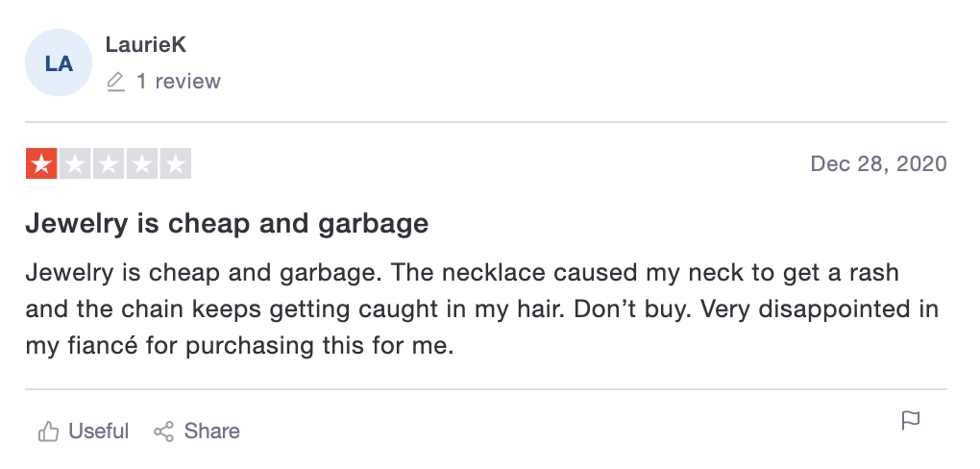View the "1 review" count link
Viewport: 980px width, 469px height.
pyautogui.click(x=178, y=82)
